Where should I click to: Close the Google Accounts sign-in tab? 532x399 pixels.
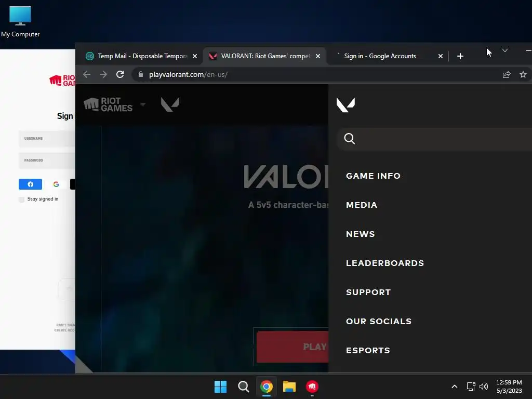coord(441,56)
